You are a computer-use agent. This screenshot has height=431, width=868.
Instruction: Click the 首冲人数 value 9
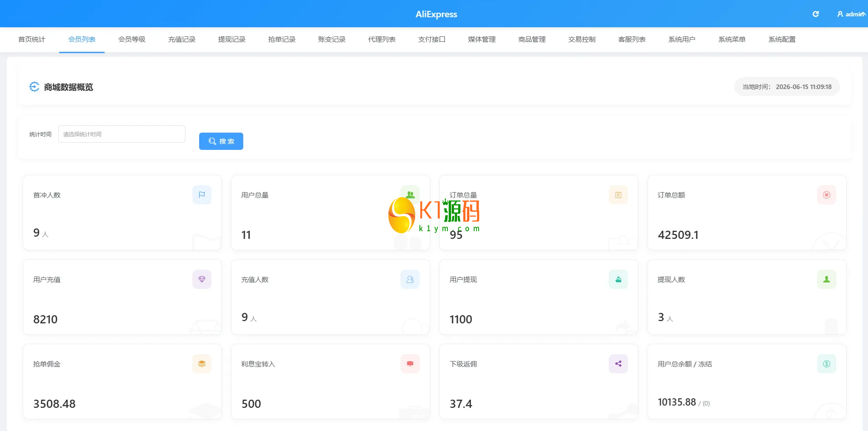(36, 233)
